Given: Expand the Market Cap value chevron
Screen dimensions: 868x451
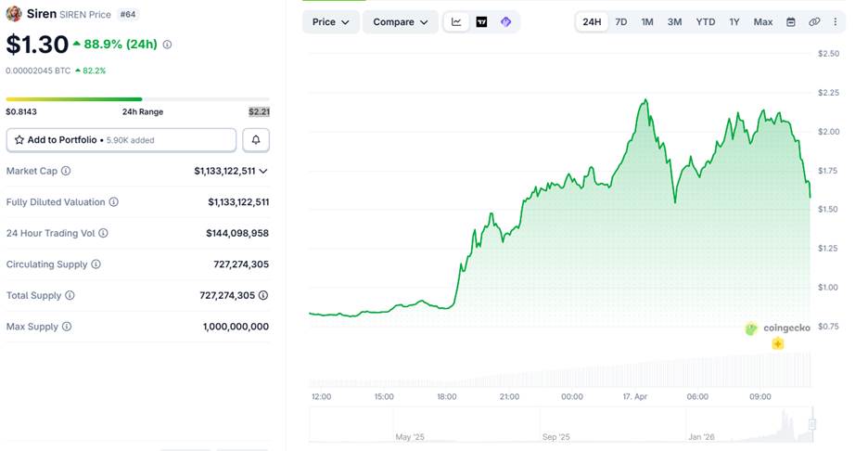Looking at the screenshot, I should point(263,171).
